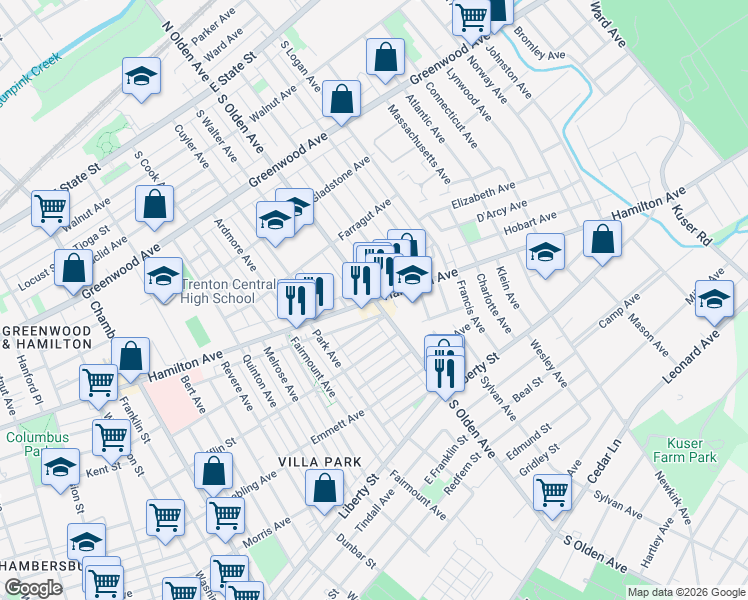This screenshot has height=600, width=748.
Task: Click the grocery cart marker near Norway Ave
Action: pyautogui.click(x=471, y=17)
